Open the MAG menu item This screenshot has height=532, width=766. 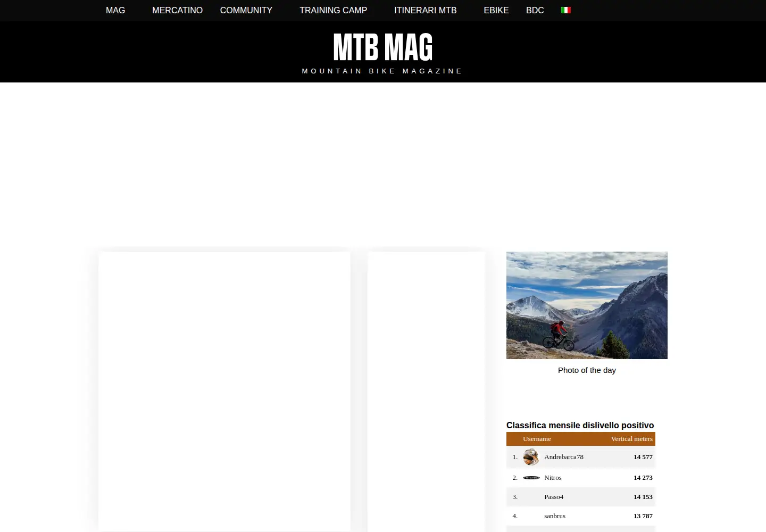[x=115, y=10]
